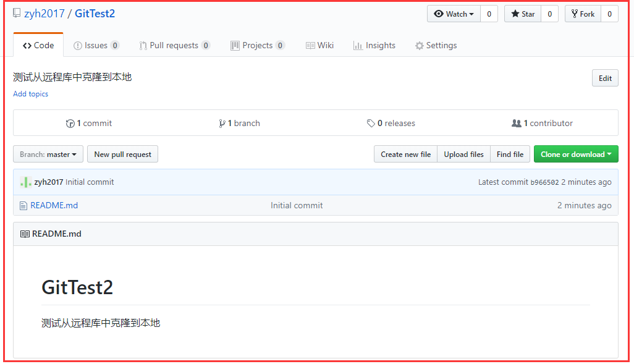This screenshot has height=364, width=634.
Task: Click the Issues exclamation circle icon
Action: click(x=78, y=46)
